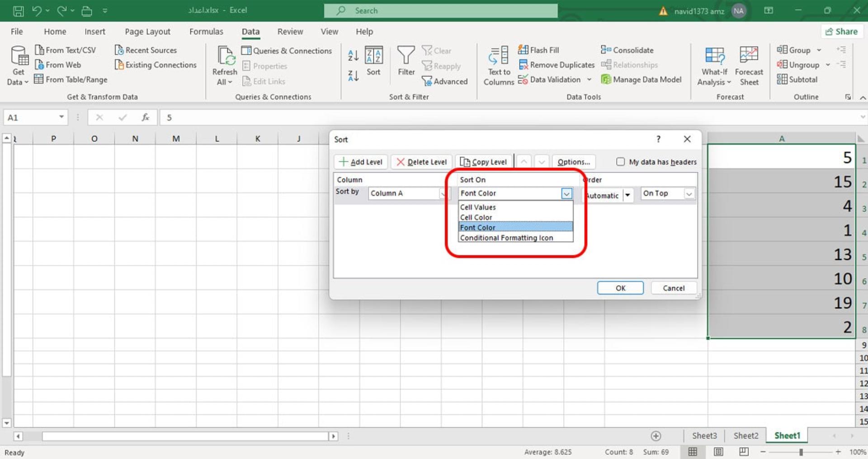Switch to the Sheet2 tab

click(x=745, y=436)
